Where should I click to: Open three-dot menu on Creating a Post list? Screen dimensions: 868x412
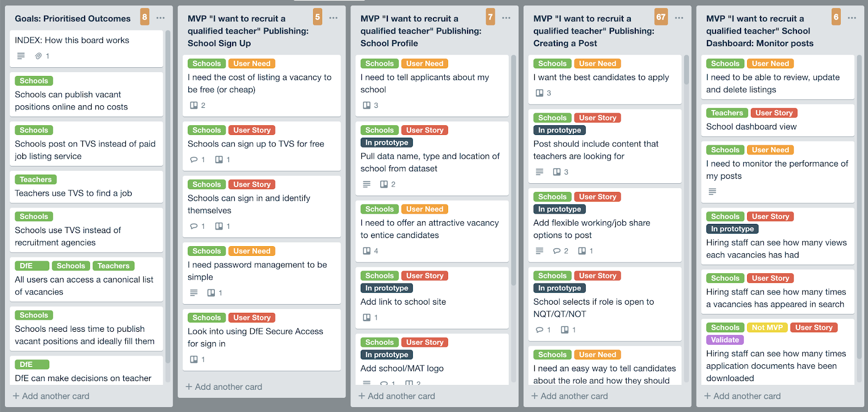679,18
